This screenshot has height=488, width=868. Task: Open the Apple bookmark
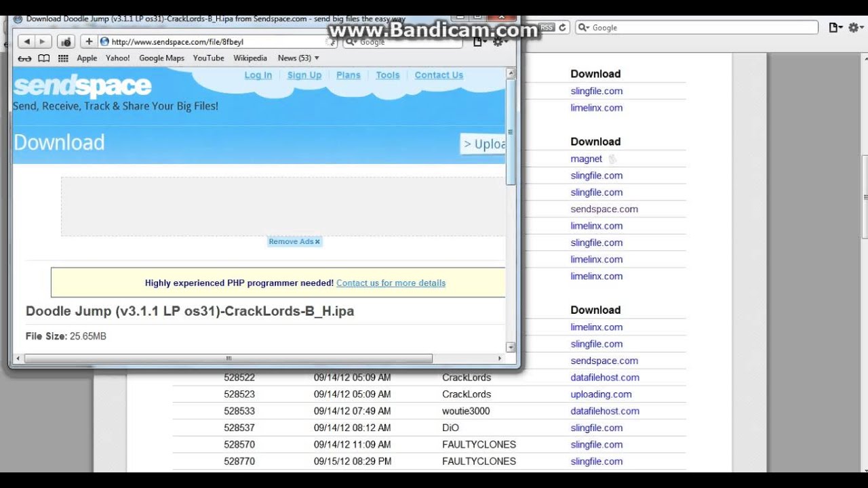click(87, 58)
